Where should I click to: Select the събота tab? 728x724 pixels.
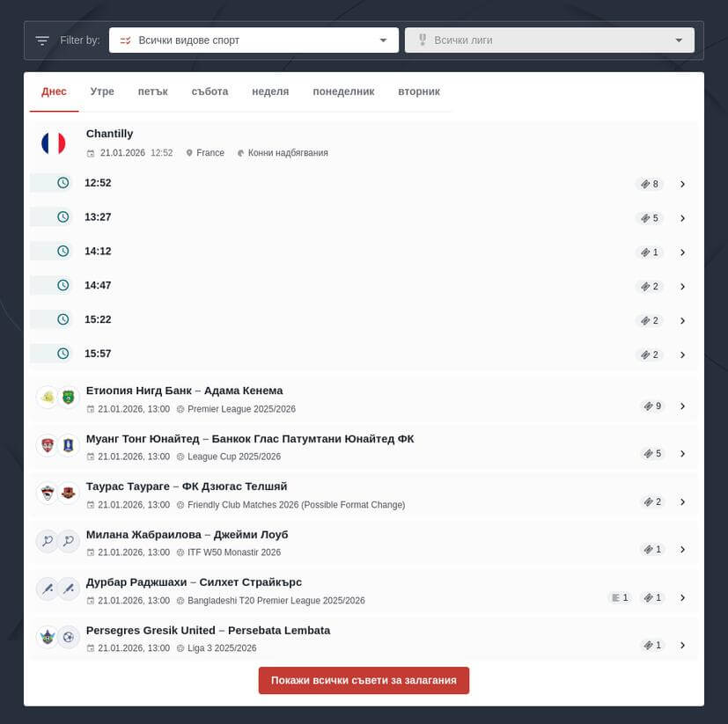[x=210, y=91]
